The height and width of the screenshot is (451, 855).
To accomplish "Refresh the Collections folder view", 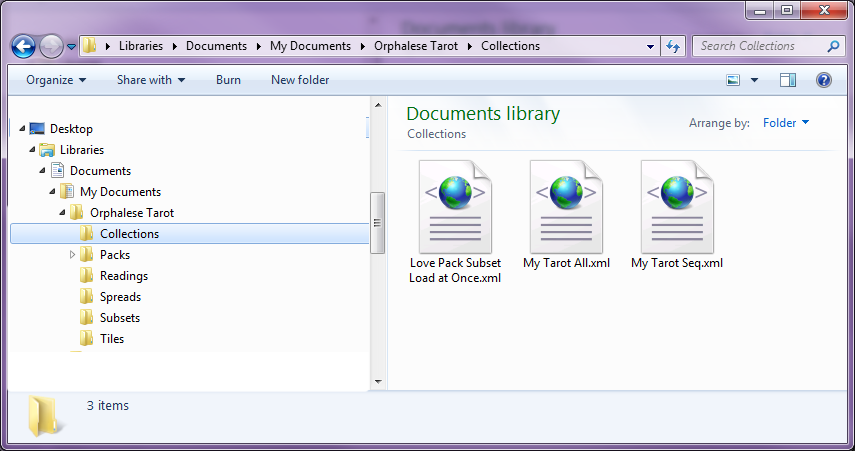I will (673, 46).
